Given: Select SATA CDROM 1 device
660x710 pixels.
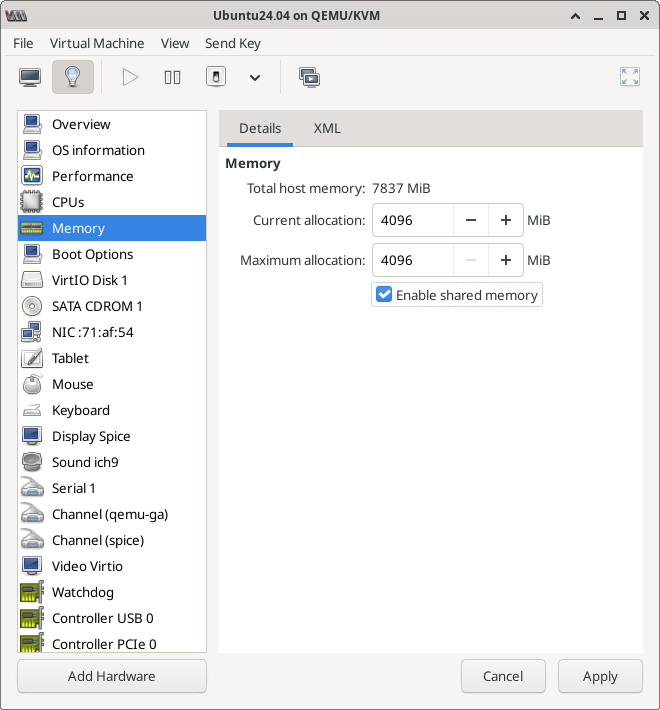Looking at the screenshot, I should (97, 306).
